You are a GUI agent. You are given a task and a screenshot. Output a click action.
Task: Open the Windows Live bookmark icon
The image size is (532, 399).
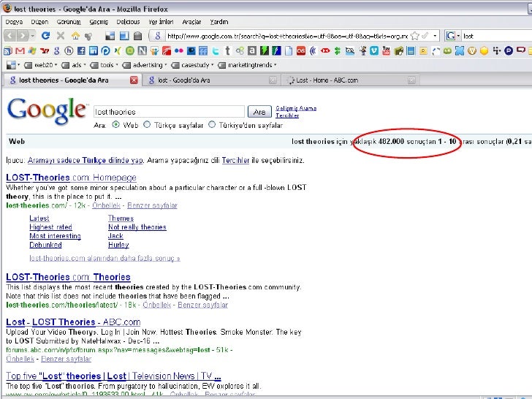32,51
